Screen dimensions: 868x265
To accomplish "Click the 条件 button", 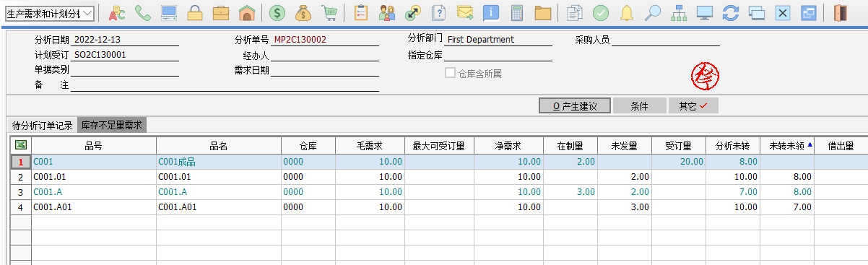I will (639, 106).
